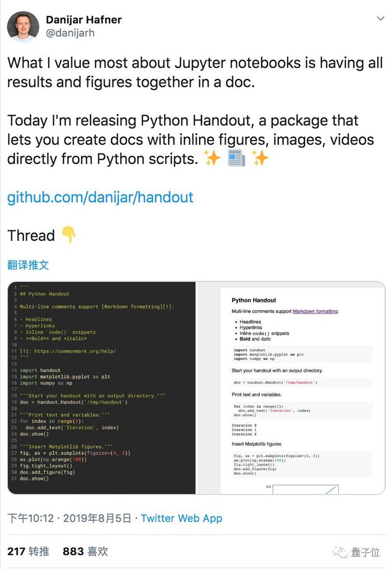This screenshot has width=392, height=569.
Task: Click the Twitter Web App source link
Action: point(181,518)
